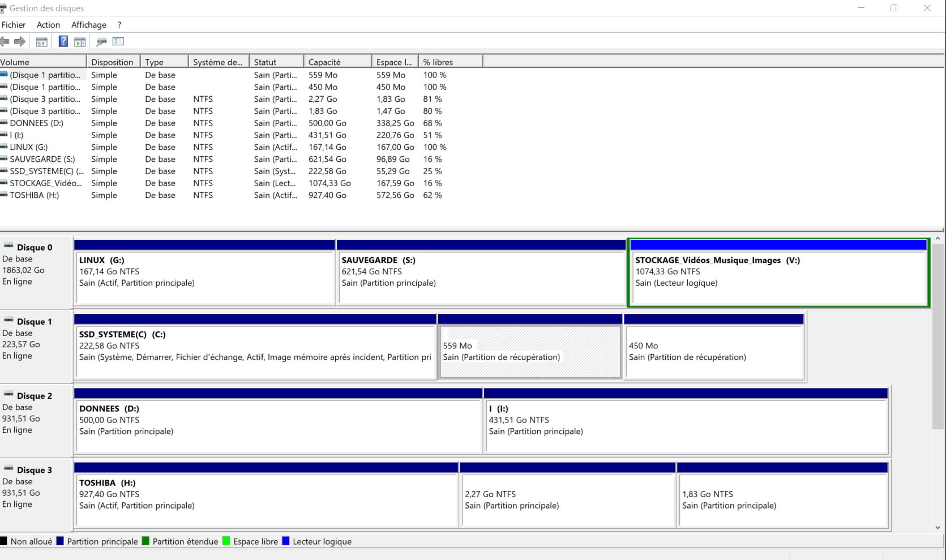
Task: Select the SAUVEGARDE (S:) partition block
Action: coord(481,277)
